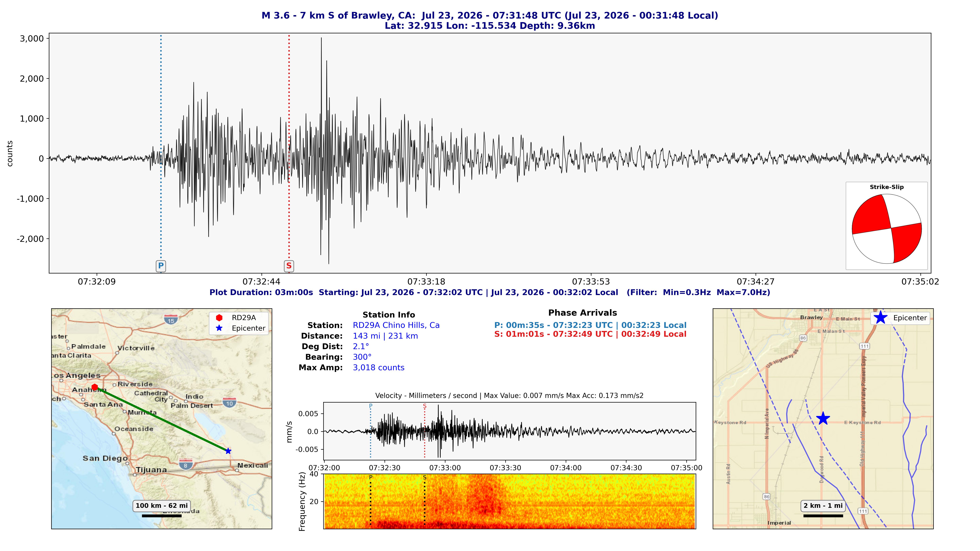Click the P arrival time text line
The width and height of the screenshot is (980, 551).
590,325
